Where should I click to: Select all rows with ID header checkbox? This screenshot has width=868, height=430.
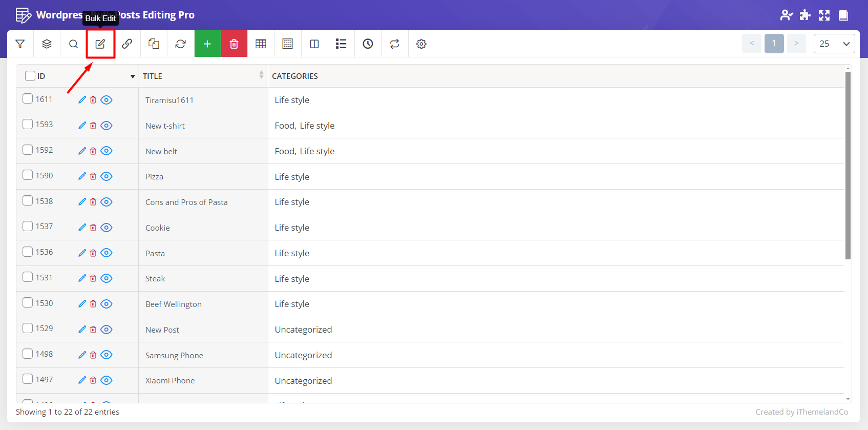[x=30, y=76]
